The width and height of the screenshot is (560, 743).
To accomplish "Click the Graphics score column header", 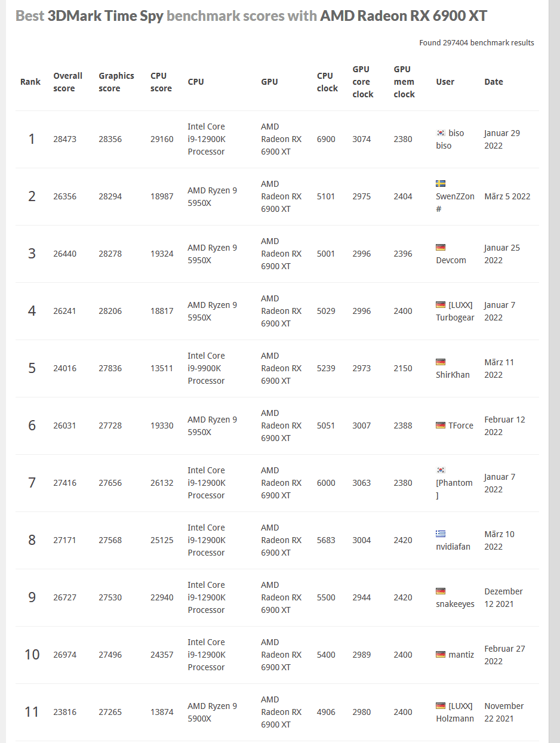I will click(116, 82).
